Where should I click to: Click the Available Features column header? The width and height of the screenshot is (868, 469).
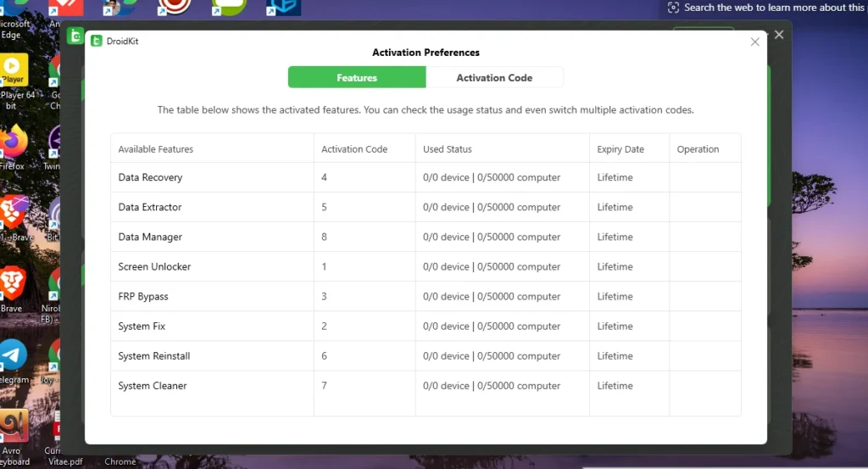[156, 149]
